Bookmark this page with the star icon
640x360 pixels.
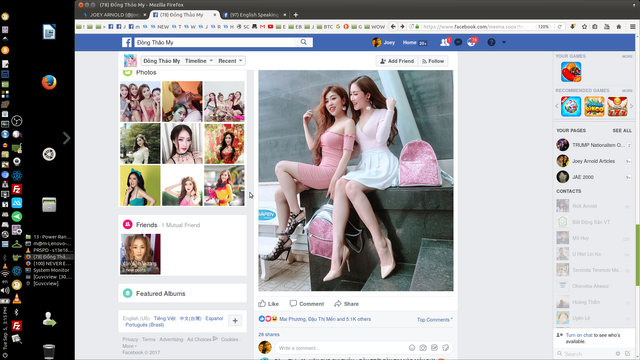(584, 27)
